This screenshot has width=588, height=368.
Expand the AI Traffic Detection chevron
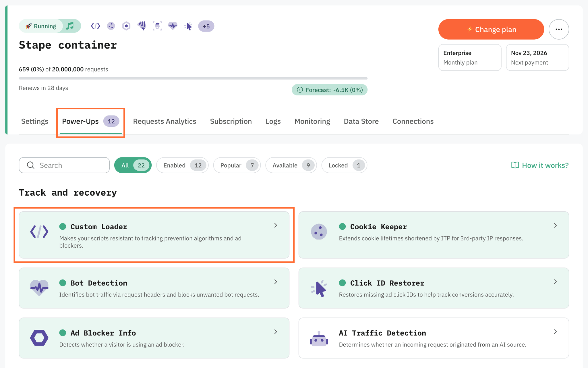[x=555, y=332]
